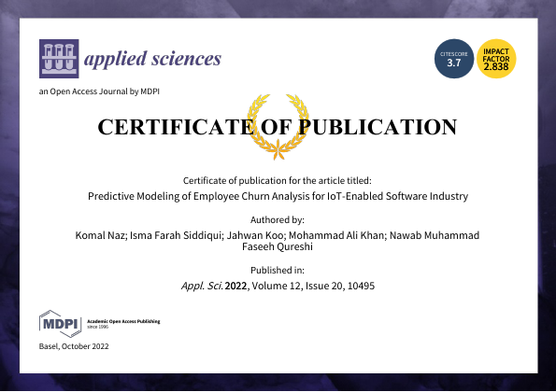Click the 'Authored by:' label
The width and height of the screenshot is (556, 392).
click(278, 220)
